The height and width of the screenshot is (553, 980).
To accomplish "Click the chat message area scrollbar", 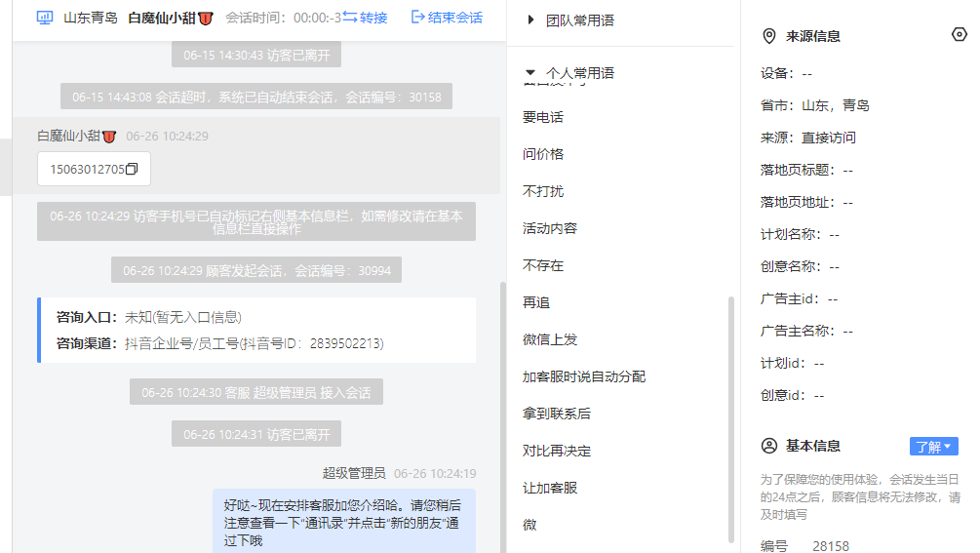I will tap(502, 416).
